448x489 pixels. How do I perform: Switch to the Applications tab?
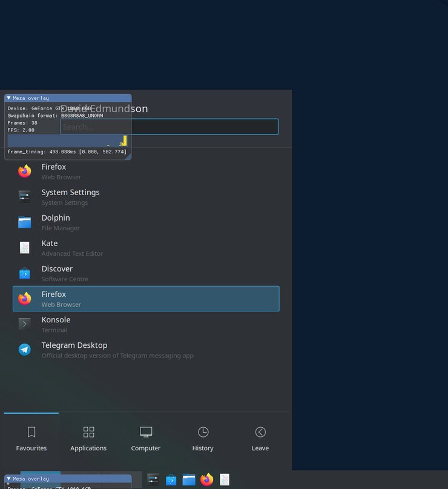[x=88, y=439]
